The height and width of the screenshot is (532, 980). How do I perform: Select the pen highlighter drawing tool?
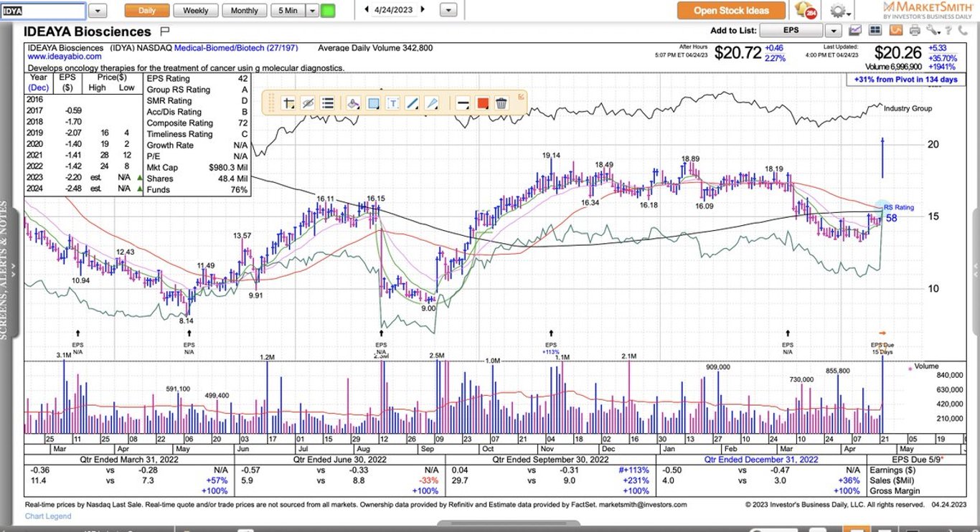click(431, 103)
